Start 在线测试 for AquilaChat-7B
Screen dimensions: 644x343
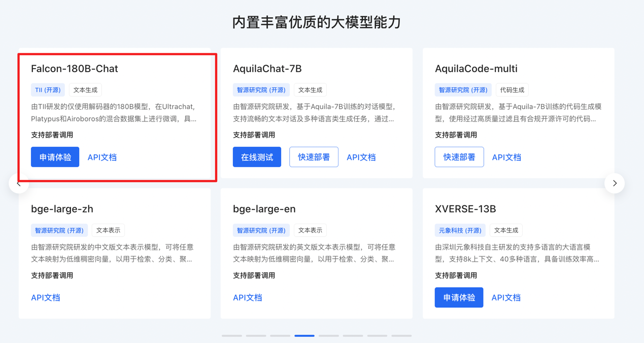(257, 157)
